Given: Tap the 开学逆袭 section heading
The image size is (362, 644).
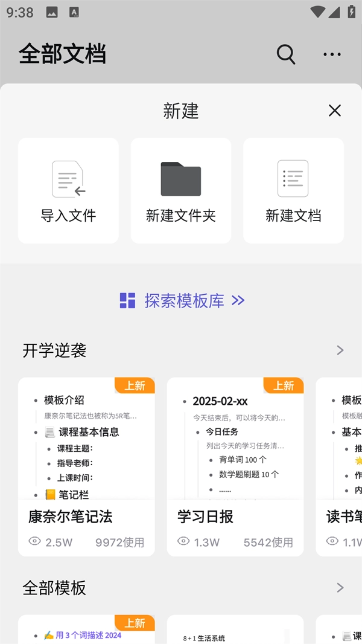Looking at the screenshot, I should [x=54, y=350].
